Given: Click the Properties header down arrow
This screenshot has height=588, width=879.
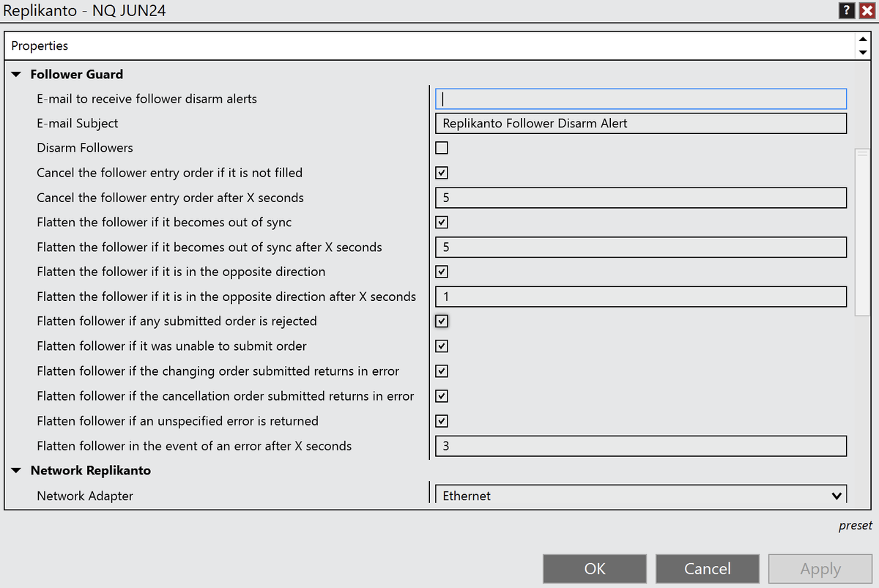Looking at the screenshot, I should pos(861,52).
